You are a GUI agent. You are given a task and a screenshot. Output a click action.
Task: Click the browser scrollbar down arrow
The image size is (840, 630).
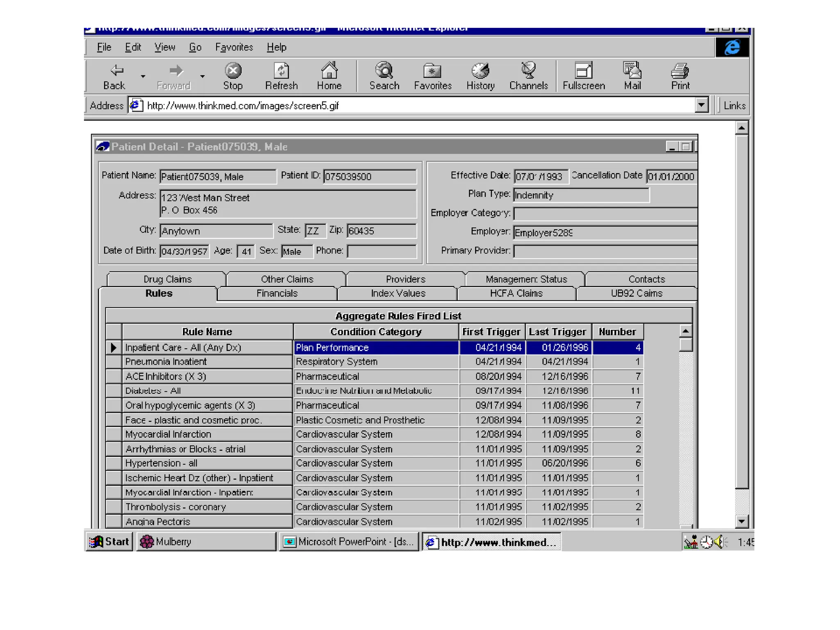741,522
